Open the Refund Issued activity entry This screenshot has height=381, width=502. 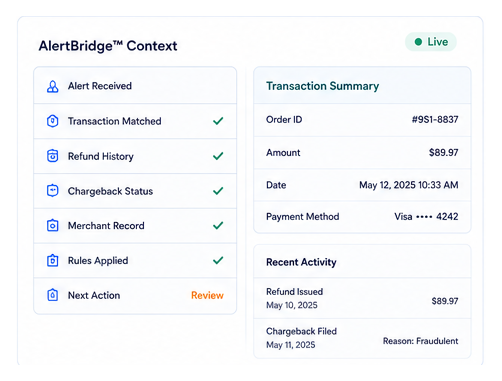pos(362,298)
